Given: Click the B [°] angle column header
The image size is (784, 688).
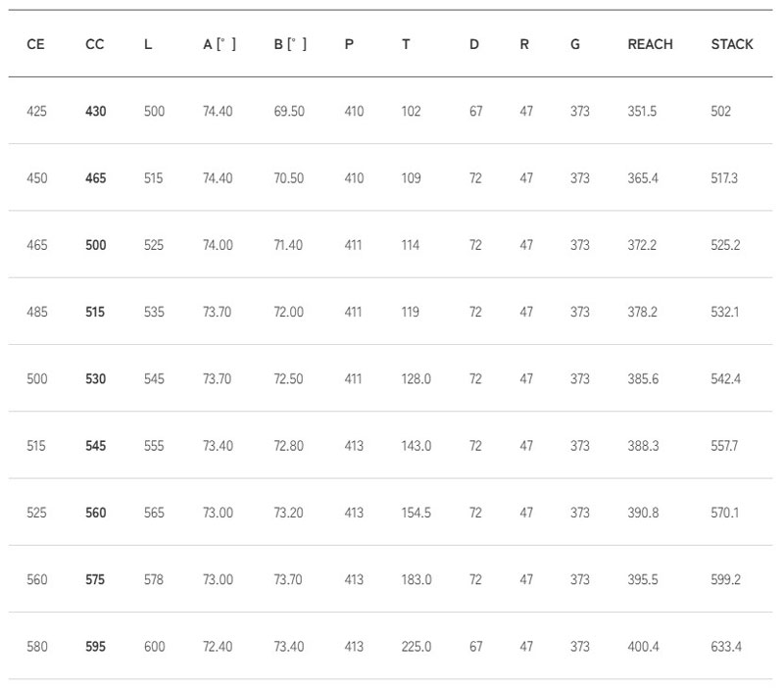Looking at the screenshot, I should pyautogui.click(x=290, y=44).
